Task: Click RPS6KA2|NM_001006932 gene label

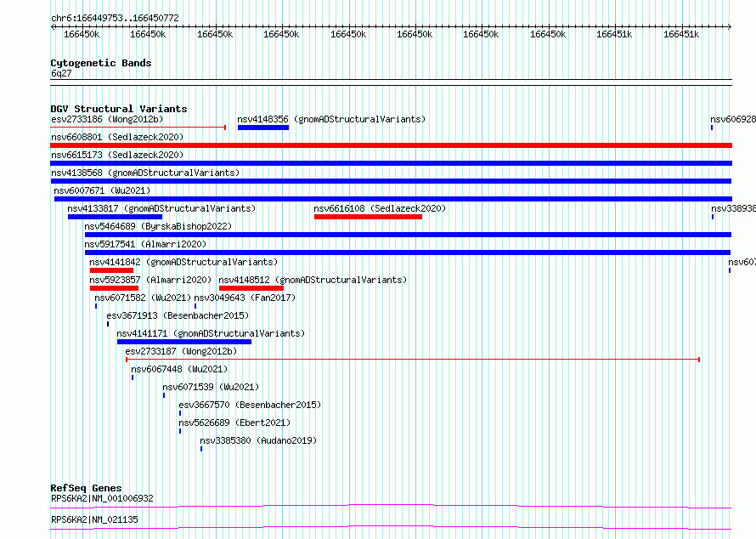Action: click(x=102, y=498)
